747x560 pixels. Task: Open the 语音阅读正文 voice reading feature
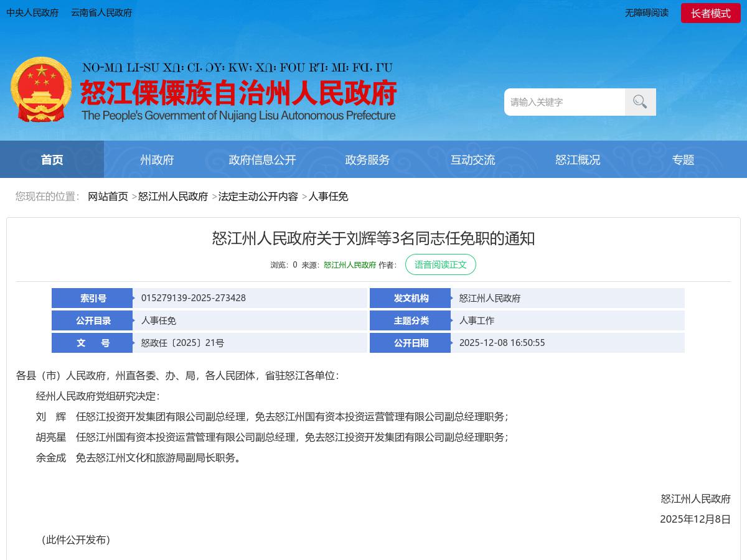(441, 264)
